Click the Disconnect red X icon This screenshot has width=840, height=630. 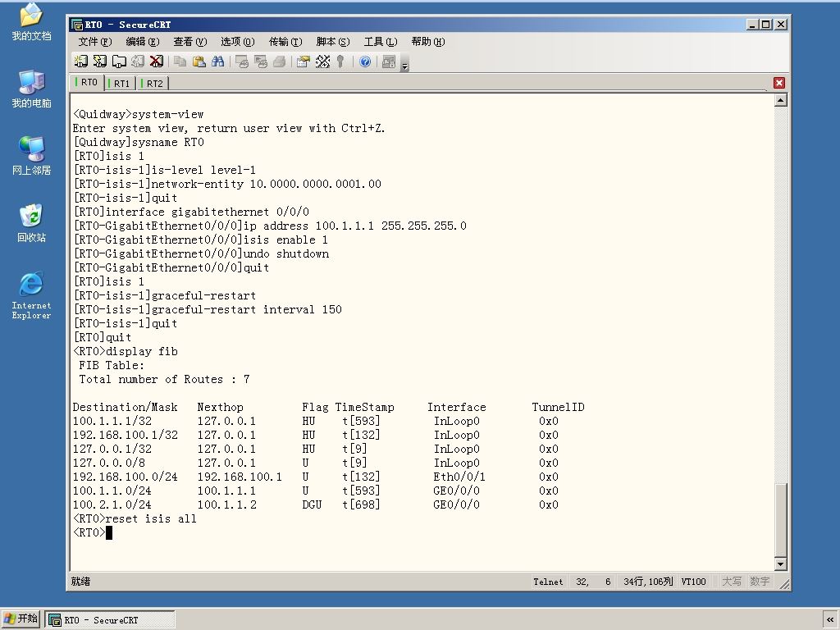[157, 62]
